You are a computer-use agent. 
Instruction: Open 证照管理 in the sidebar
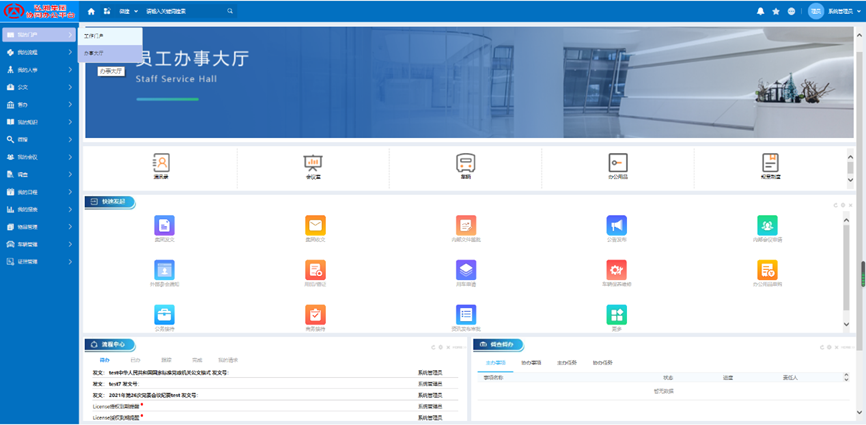(39, 262)
